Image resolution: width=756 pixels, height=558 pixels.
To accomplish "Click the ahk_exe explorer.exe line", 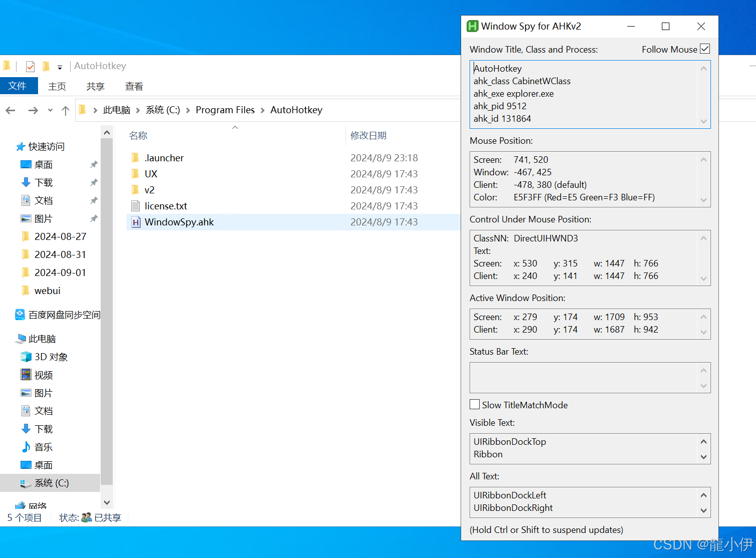I will pos(514,94).
